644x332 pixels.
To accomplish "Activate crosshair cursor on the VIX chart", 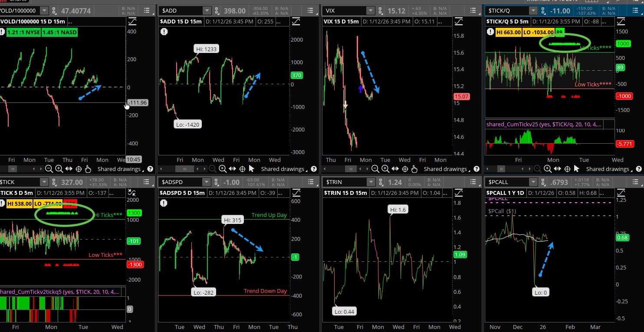I will coord(405,169).
